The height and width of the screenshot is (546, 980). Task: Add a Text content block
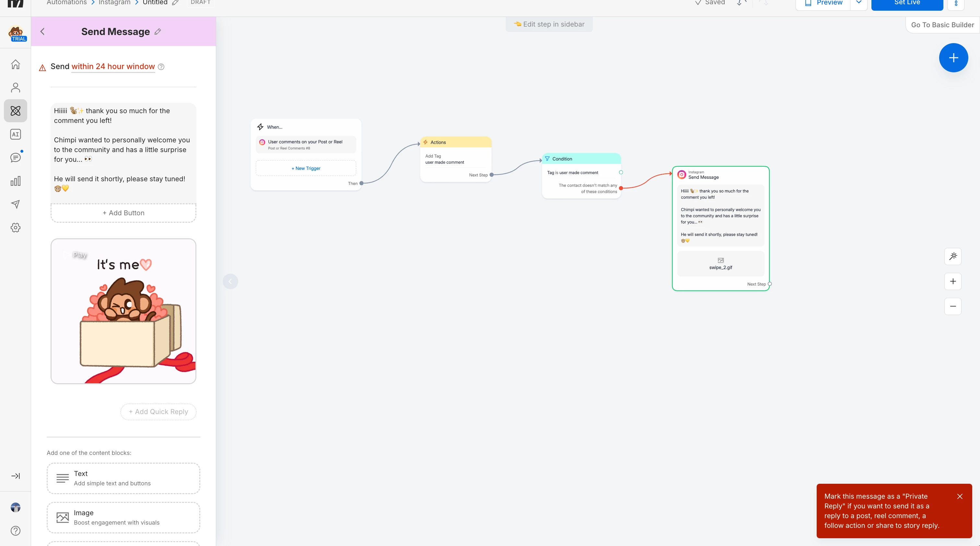click(123, 478)
